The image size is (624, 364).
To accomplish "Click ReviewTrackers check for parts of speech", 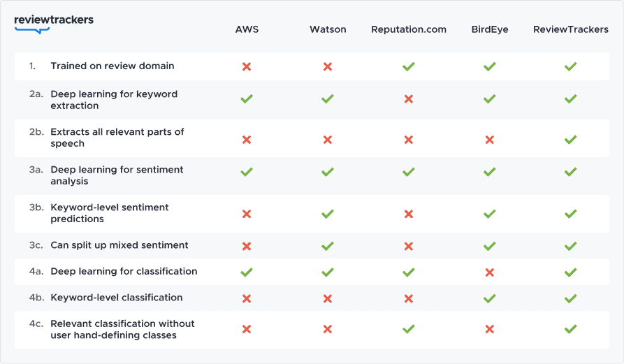I will coord(571,140).
